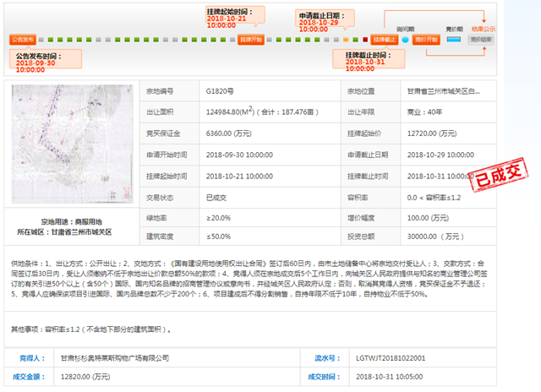Open the land parcel map thumbnail
541x392 pixels.
[x=72, y=144]
